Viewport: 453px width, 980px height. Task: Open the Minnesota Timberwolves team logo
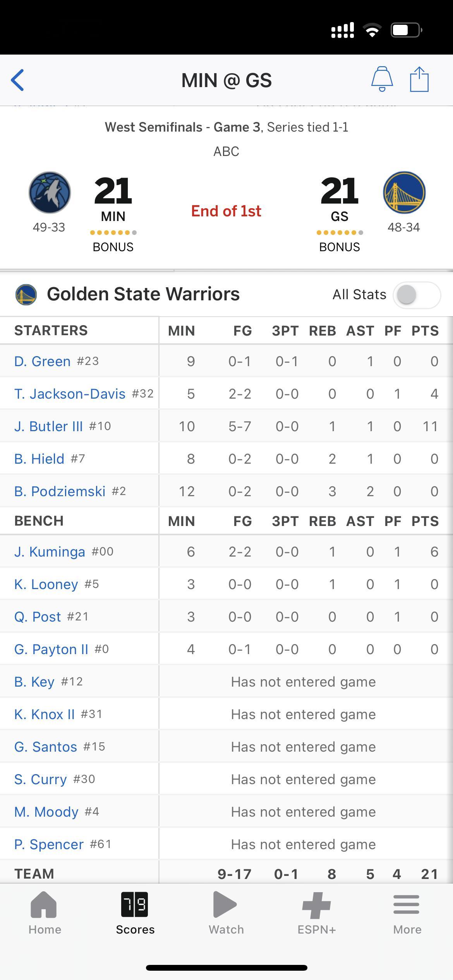coord(50,192)
